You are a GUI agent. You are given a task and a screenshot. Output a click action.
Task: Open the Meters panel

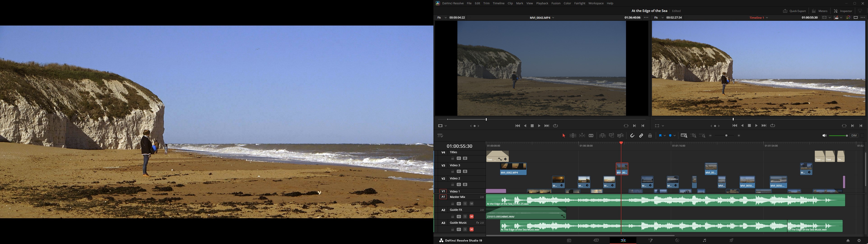[x=819, y=11]
